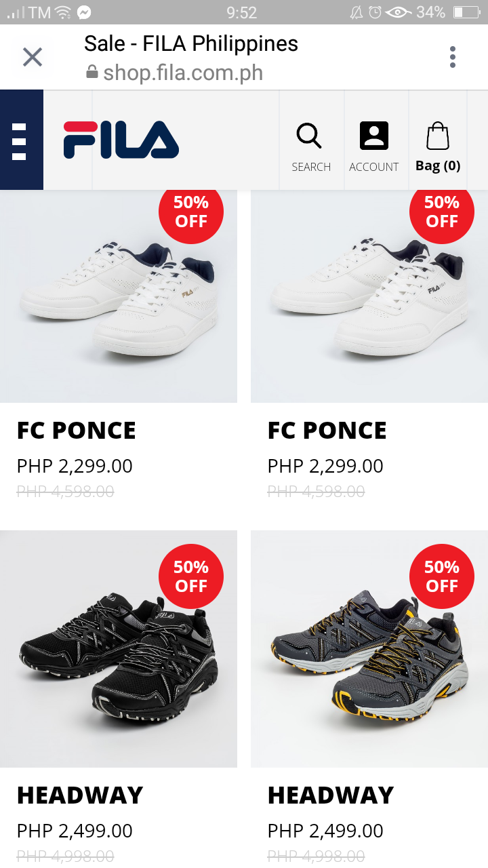488x868 pixels.
Task: Close the in-app browser with the X
Action: [32, 57]
